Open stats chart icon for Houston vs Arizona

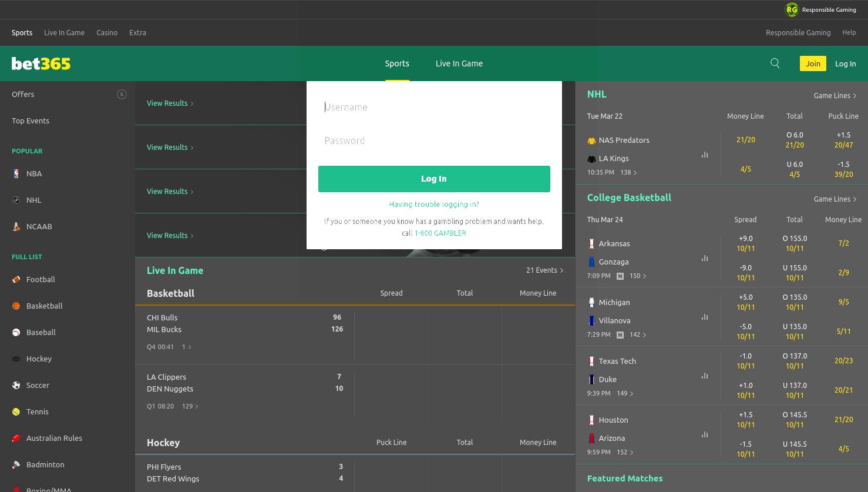point(705,434)
